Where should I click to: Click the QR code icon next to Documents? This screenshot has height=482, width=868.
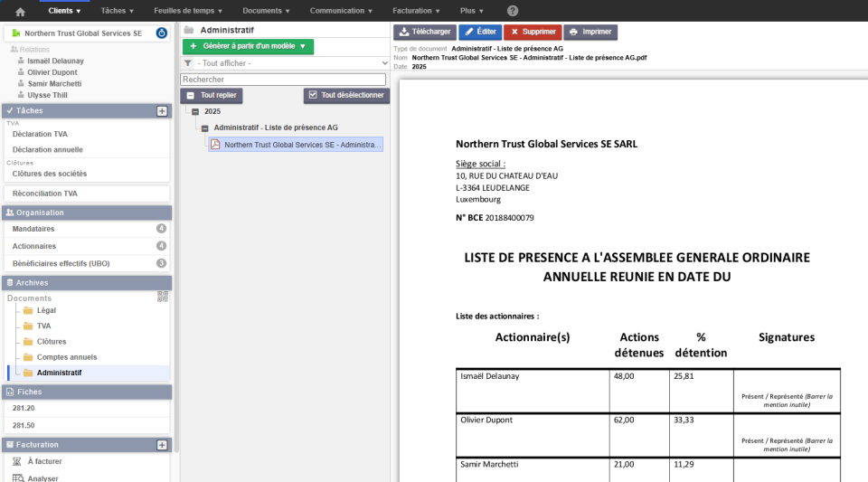tap(162, 298)
